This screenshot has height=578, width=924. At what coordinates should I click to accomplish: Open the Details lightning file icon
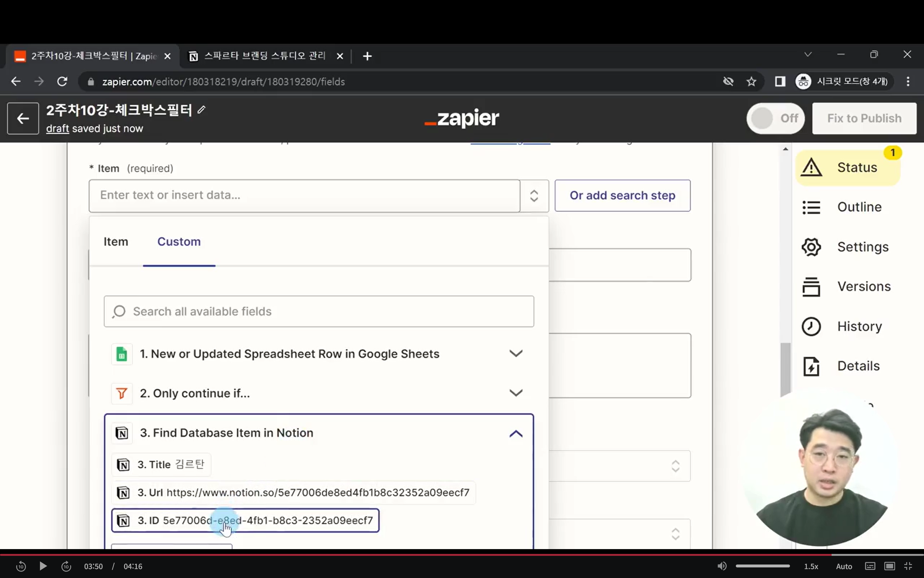(811, 366)
